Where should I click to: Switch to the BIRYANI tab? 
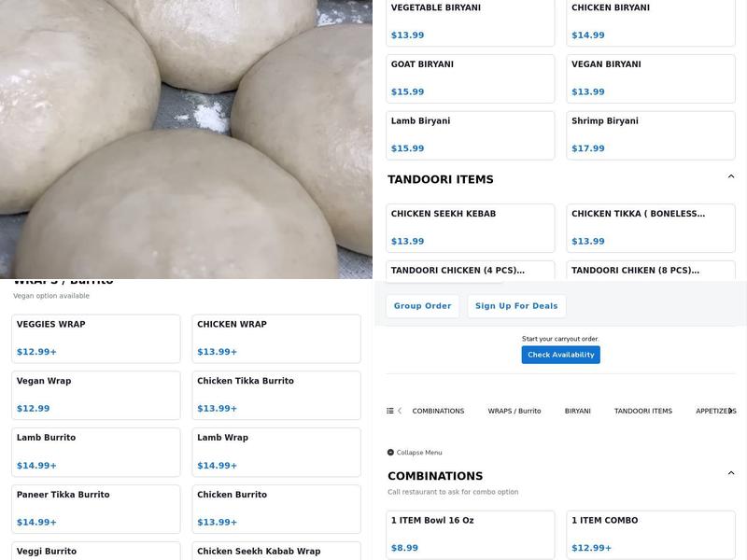tap(578, 411)
